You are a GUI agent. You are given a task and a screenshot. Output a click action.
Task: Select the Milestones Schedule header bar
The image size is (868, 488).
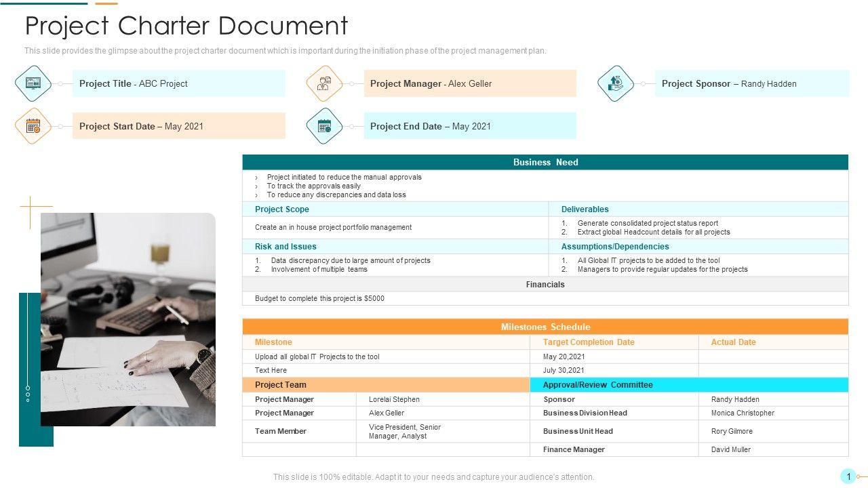tap(545, 327)
